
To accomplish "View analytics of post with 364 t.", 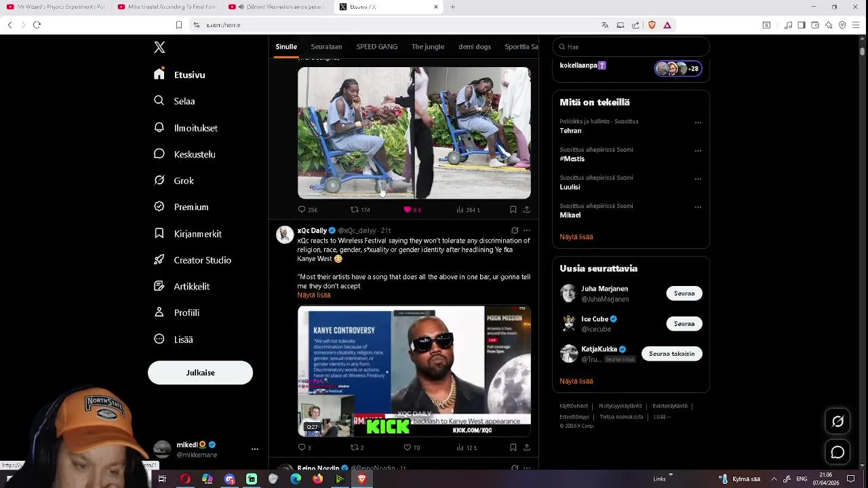I will (468, 209).
